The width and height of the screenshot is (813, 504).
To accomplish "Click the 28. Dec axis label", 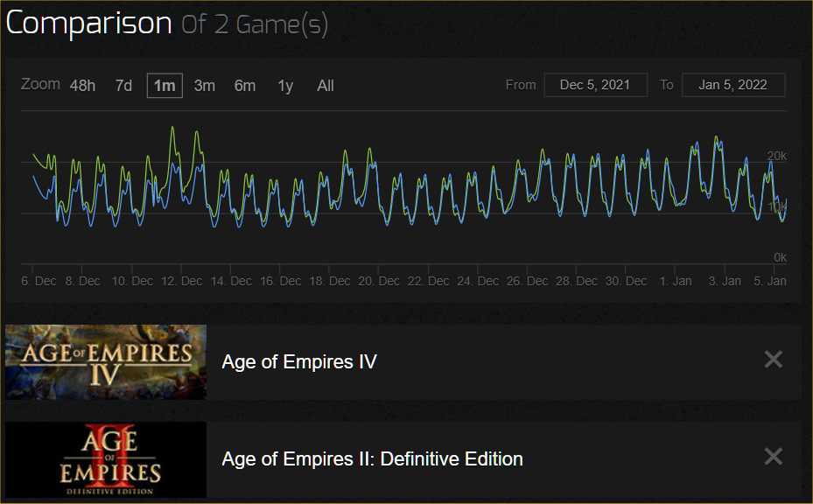I will coord(577,281).
